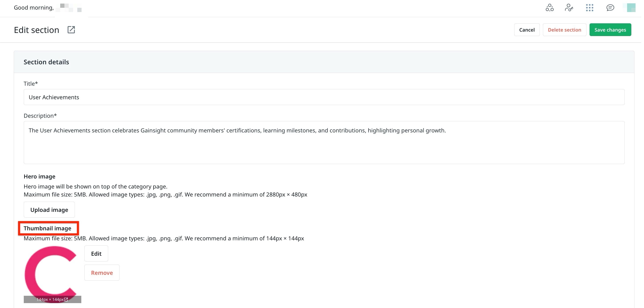The image size is (644, 308).
Task: Click the Hero image heading
Action: [40, 176]
